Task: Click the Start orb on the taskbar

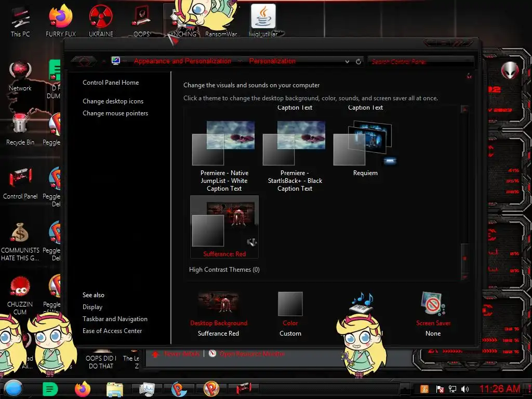Action: (x=13, y=389)
